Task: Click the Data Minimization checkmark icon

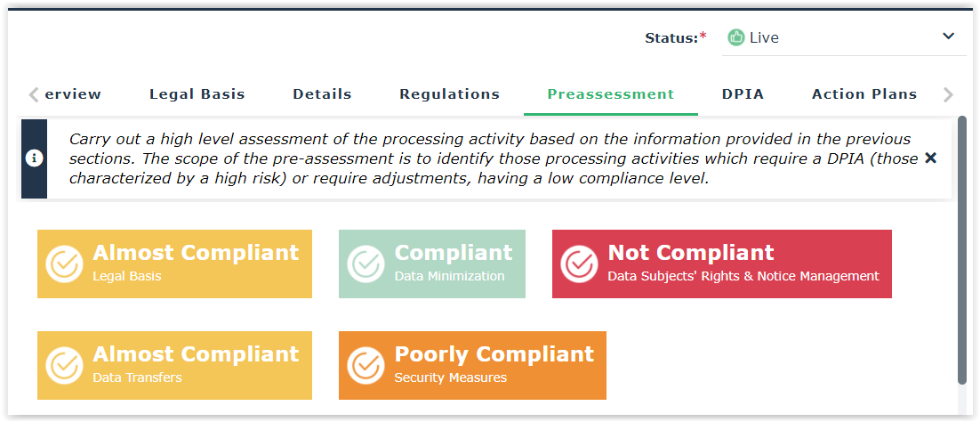Action: tap(365, 264)
